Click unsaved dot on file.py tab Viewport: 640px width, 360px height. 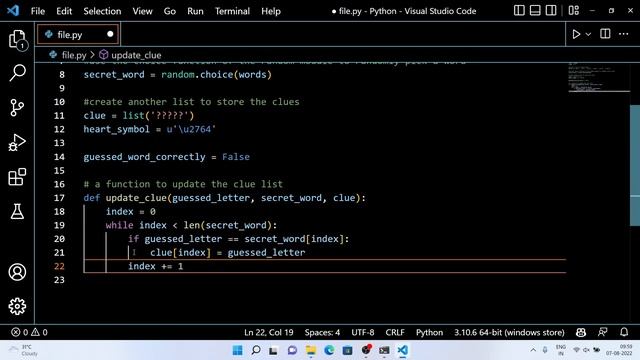pos(110,34)
